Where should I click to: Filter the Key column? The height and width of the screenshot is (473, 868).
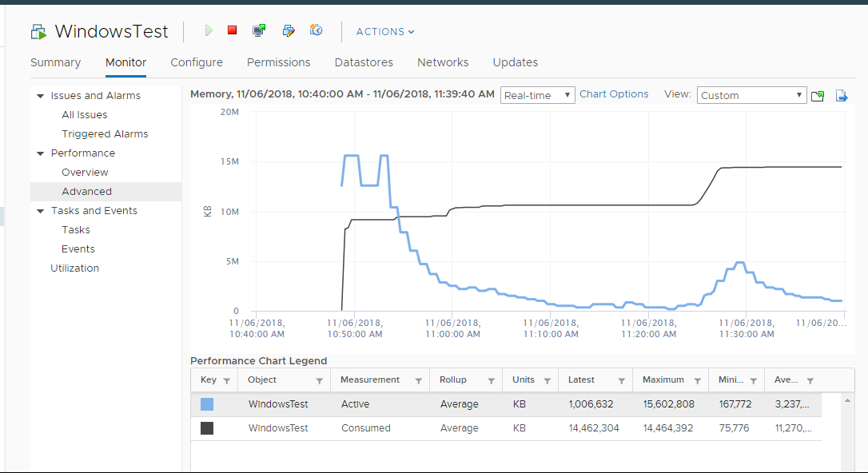226,380
